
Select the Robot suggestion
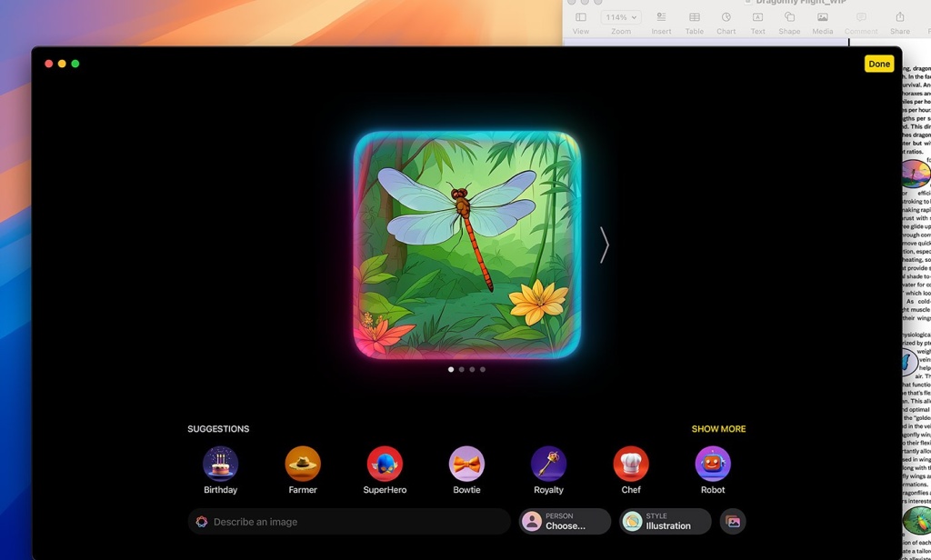[713, 464]
